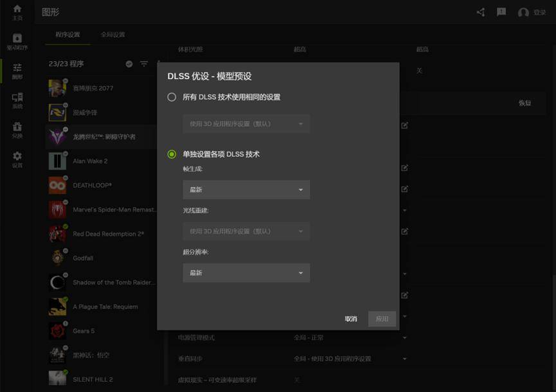Open the 超分辨率 dropdown

coord(246,273)
